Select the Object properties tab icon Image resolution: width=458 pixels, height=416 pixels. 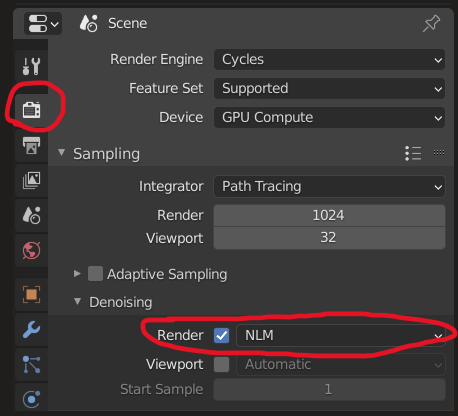(x=31, y=294)
